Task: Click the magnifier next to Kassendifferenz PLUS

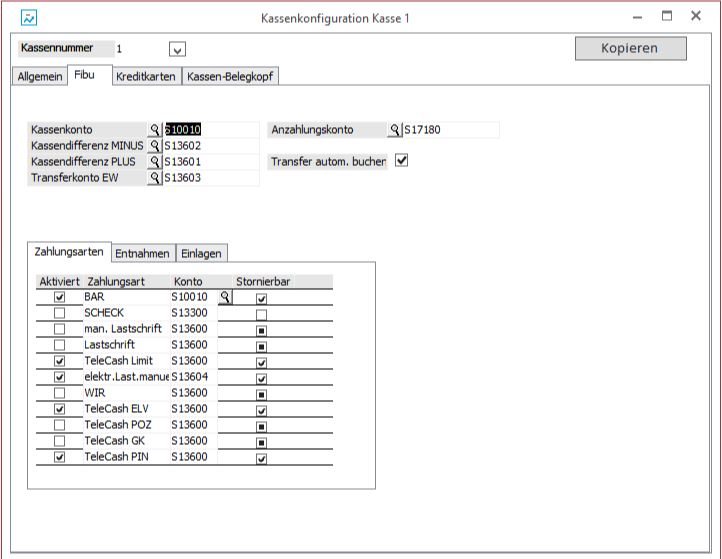Action: click(155, 162)
